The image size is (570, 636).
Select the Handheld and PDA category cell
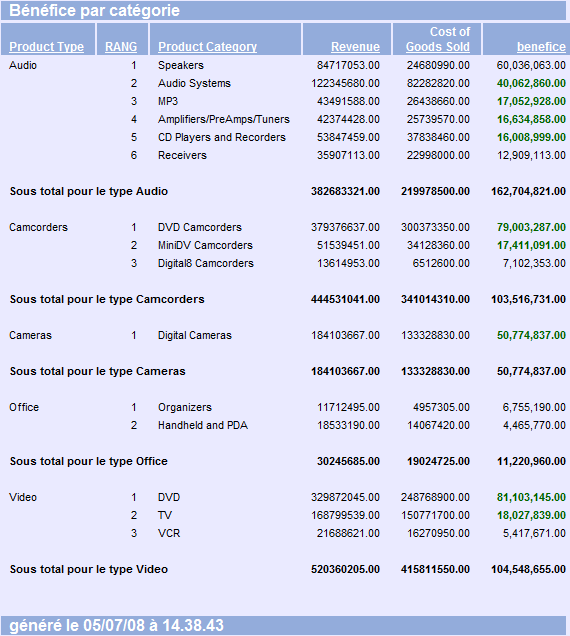[203, 425]
